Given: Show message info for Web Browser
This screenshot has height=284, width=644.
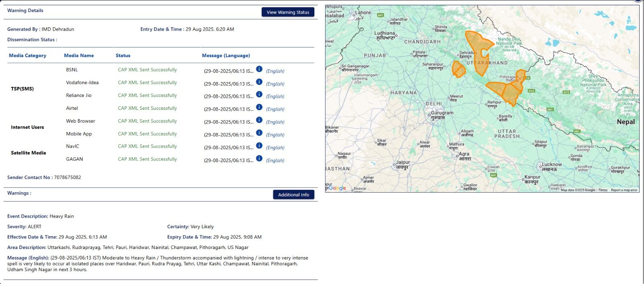Looking at the screenshot, I should tap(259, 120).
